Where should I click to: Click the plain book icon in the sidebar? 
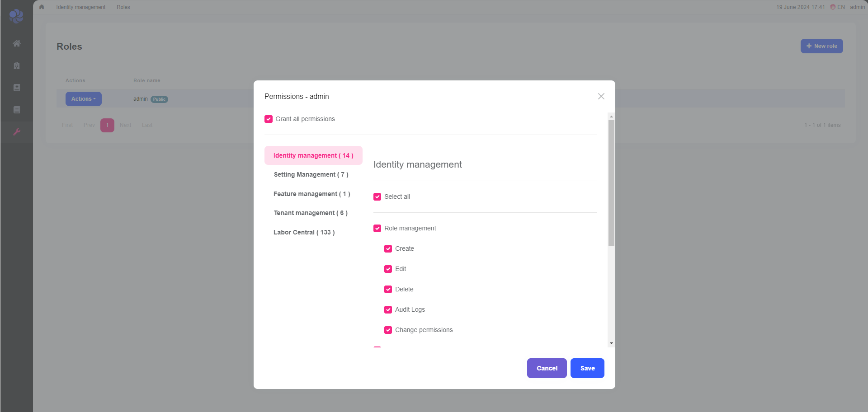(17, 110)
